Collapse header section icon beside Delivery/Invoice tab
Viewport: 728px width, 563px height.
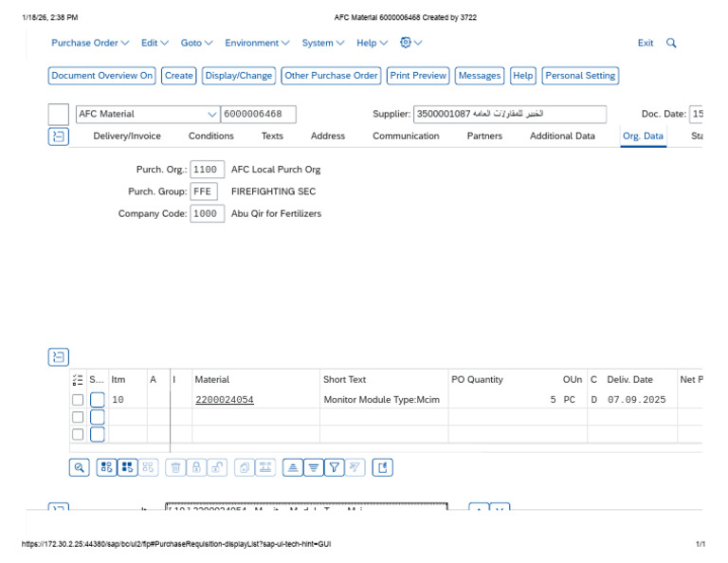(59, 136)
